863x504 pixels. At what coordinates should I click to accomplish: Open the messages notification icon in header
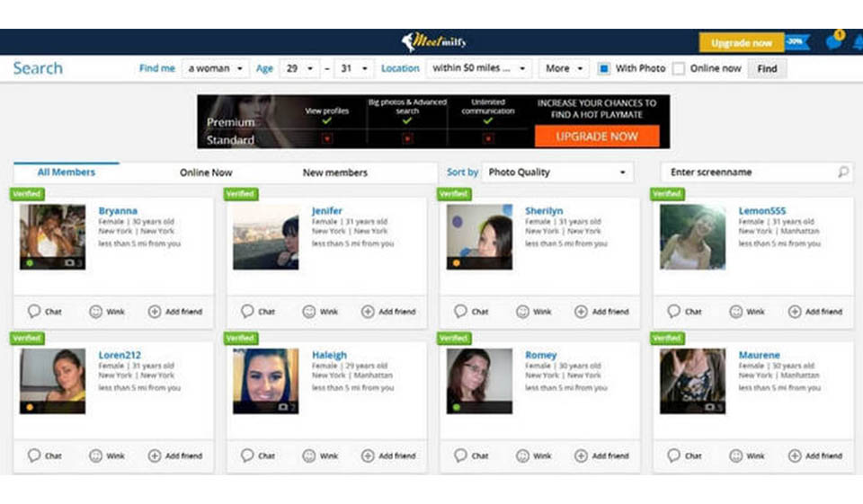834,42
